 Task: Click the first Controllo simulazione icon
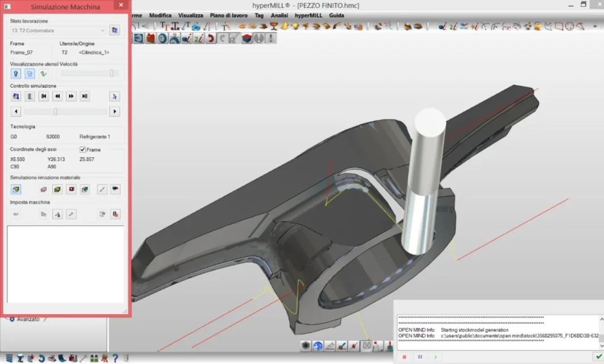[x=16, y=96]
